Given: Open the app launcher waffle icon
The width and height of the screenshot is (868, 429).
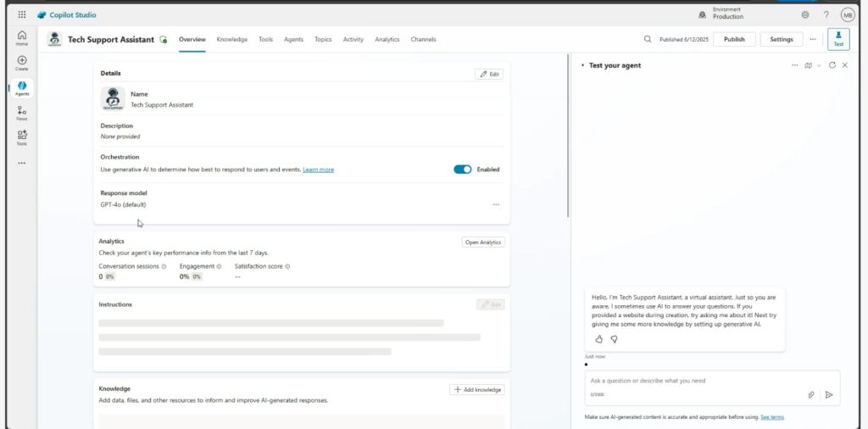Looking at the screenshot, I should tap(21, 15).
